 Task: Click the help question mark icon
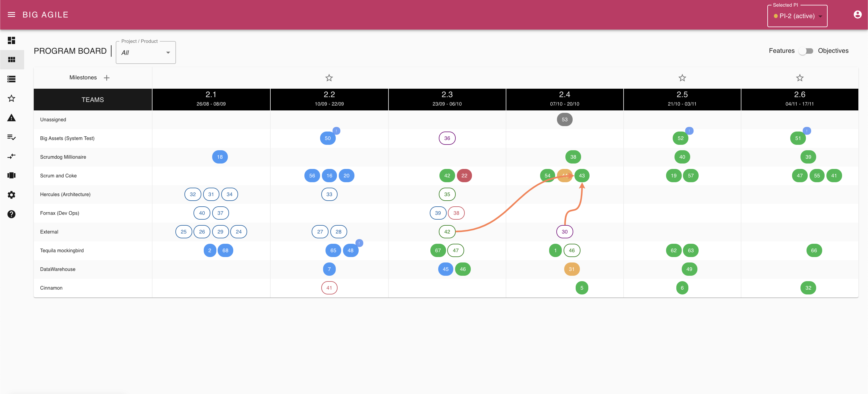11,214
